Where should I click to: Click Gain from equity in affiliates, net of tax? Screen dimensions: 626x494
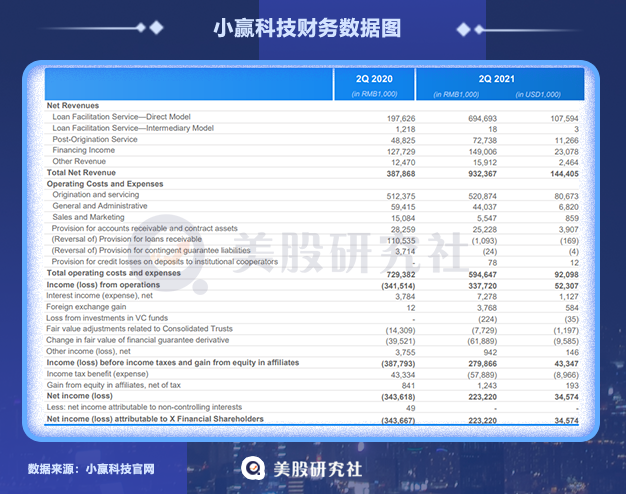(x=113, y=385)
